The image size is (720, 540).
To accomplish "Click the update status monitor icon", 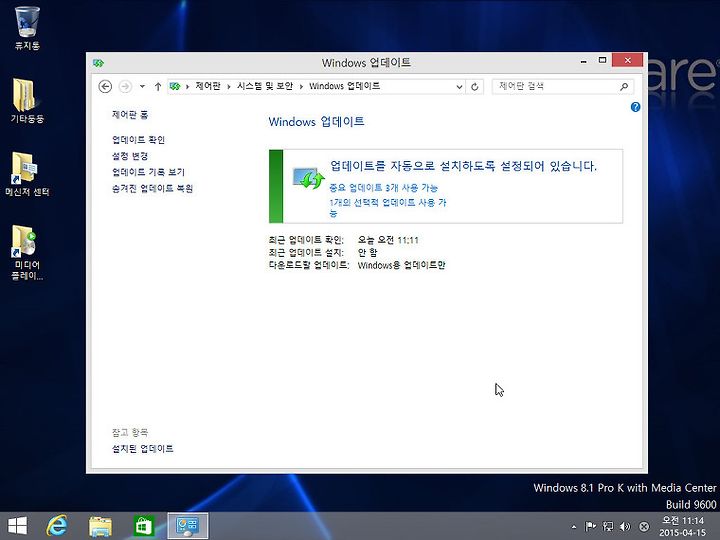I will (x=308, y=179).
